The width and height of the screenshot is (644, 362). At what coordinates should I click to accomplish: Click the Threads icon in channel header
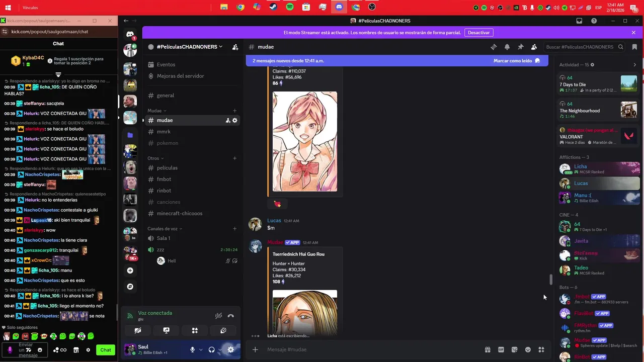click(x=494, y=47)
